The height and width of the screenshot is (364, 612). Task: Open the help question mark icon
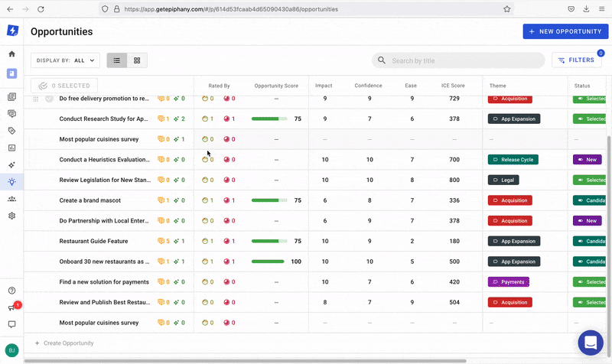[x=11, y=291]
